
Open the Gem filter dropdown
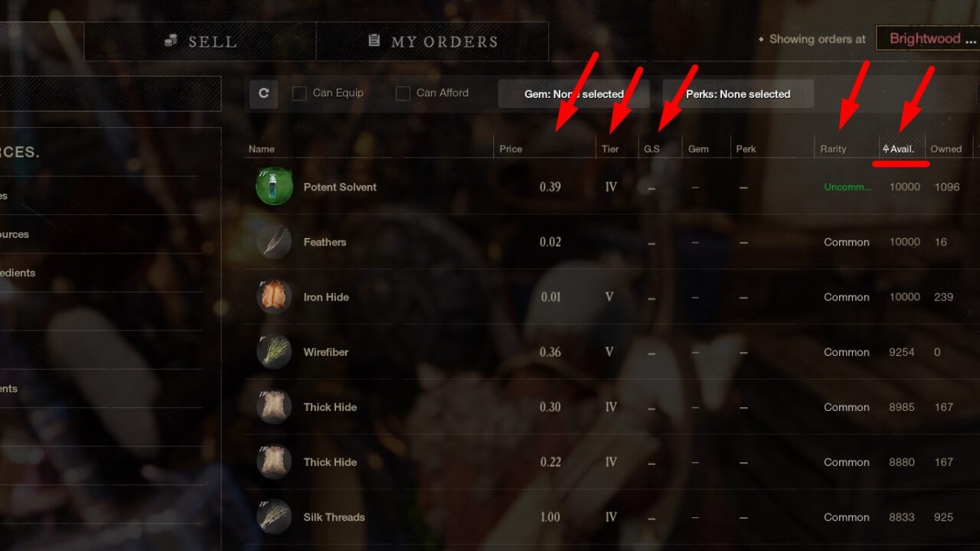click(574, 94)
